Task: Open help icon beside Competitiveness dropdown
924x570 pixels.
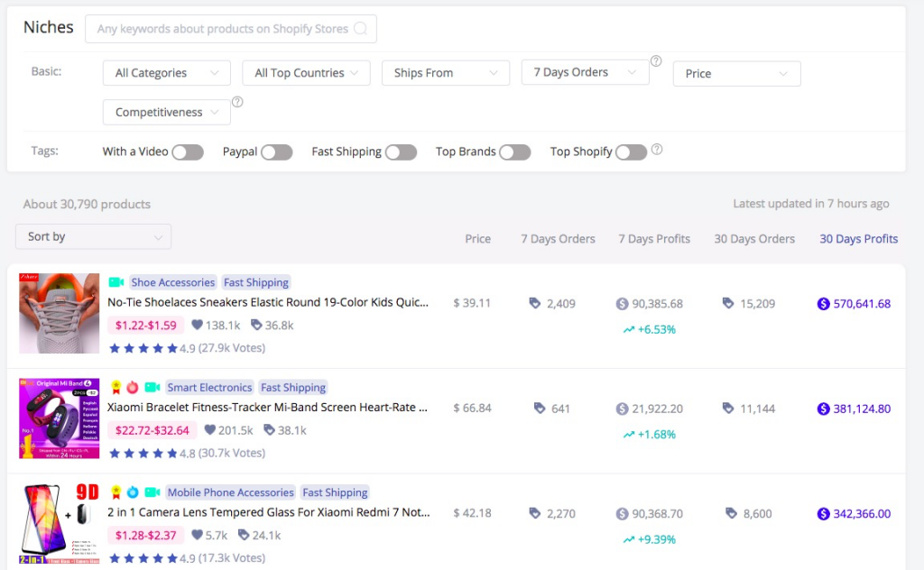Action: [237, 102]
